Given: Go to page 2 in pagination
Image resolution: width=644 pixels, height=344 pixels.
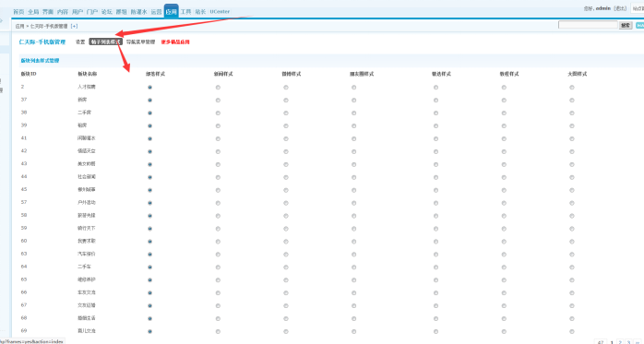Looking at the screenshot, I should tap(620, 341).
